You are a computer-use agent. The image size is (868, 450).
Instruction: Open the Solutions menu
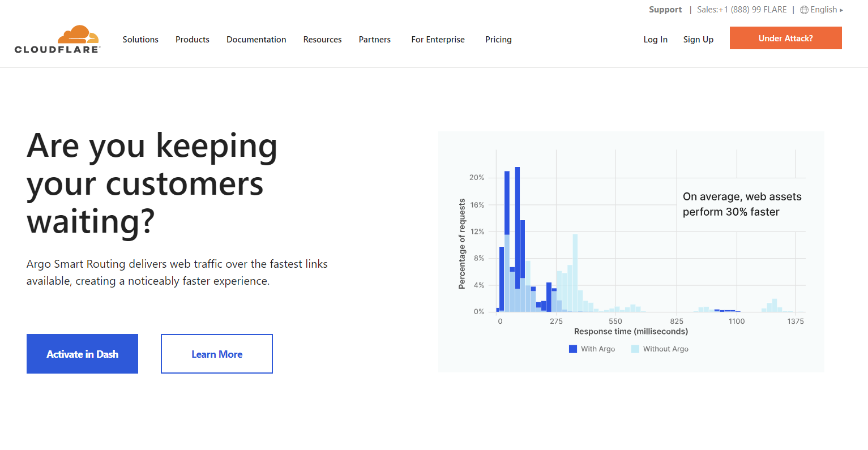(140, 40)
